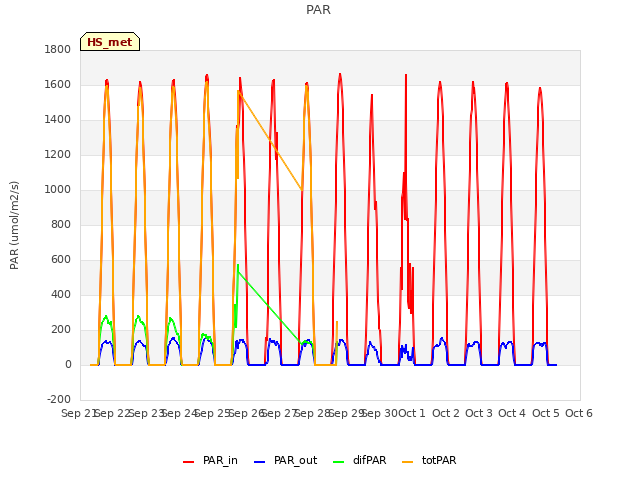The height and width of the screenshot is (480, 640).
Task: Click the Sep 21 x-axis label
Action: pos(78,413)
